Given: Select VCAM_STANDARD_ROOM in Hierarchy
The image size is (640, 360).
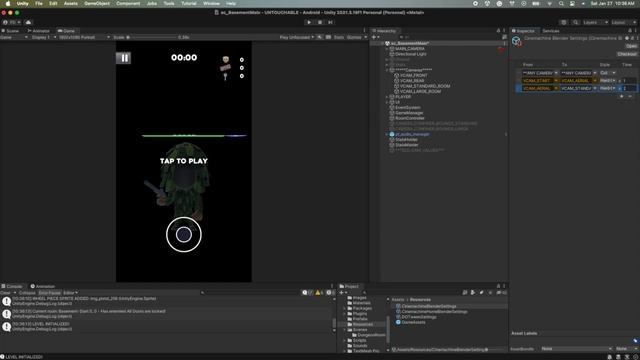Looking at the screenshot, I should (425, 86).
